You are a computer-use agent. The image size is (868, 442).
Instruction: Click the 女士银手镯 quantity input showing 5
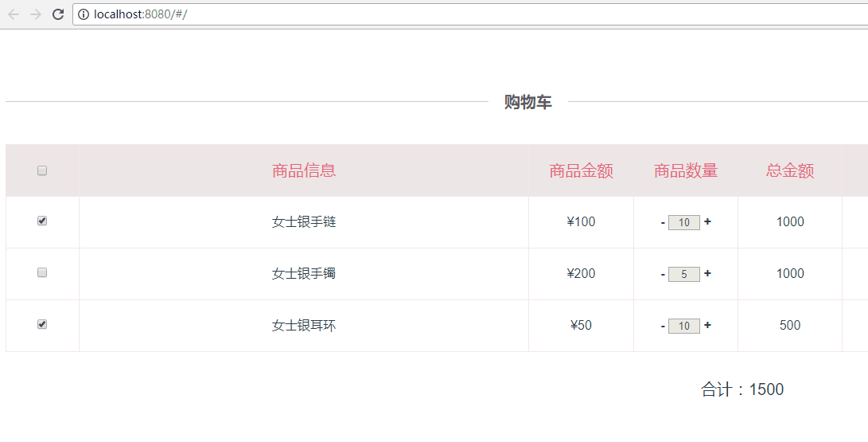[684, 275]
